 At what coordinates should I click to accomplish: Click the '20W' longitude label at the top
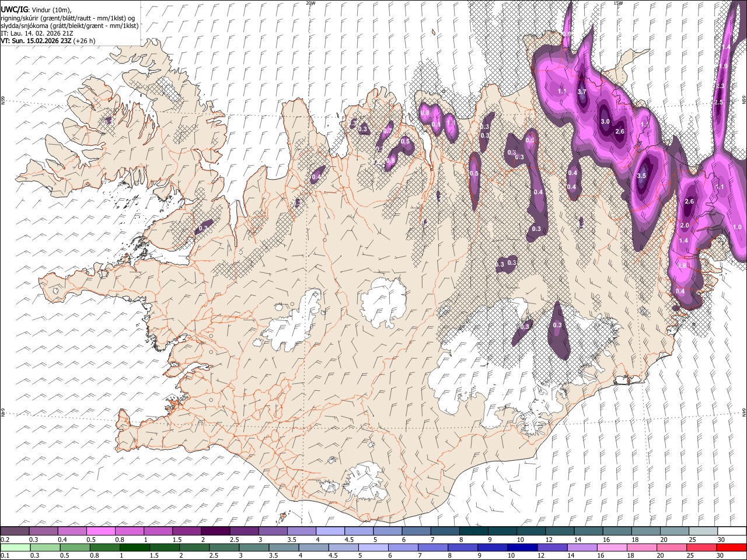(310, 3)
